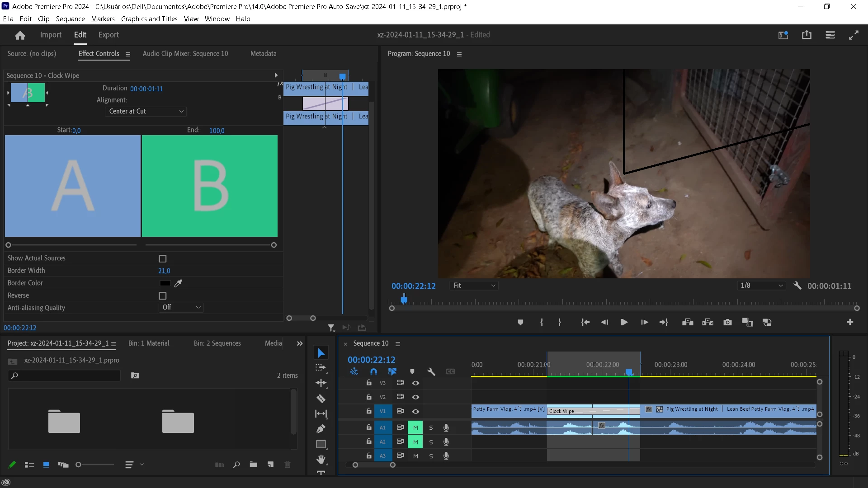Switch to Audio Clip Mixer tab
Viewport: 868px width, 488px height.
click(x=185, y=53)
